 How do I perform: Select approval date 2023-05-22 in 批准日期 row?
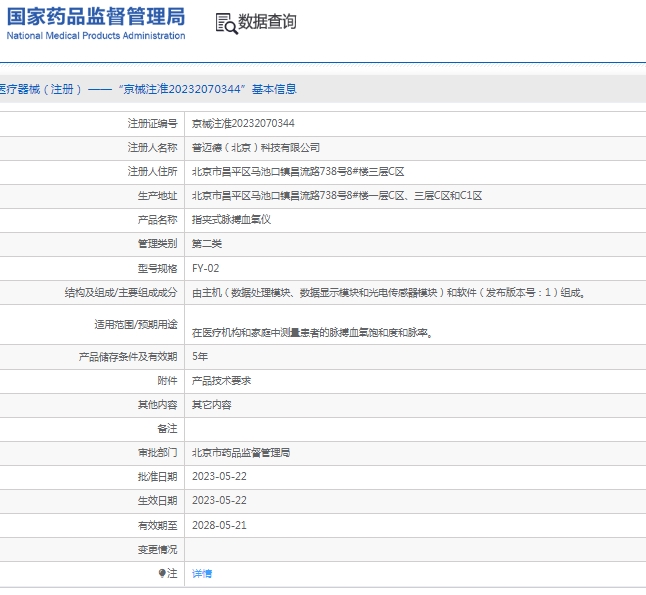point(219,476)
